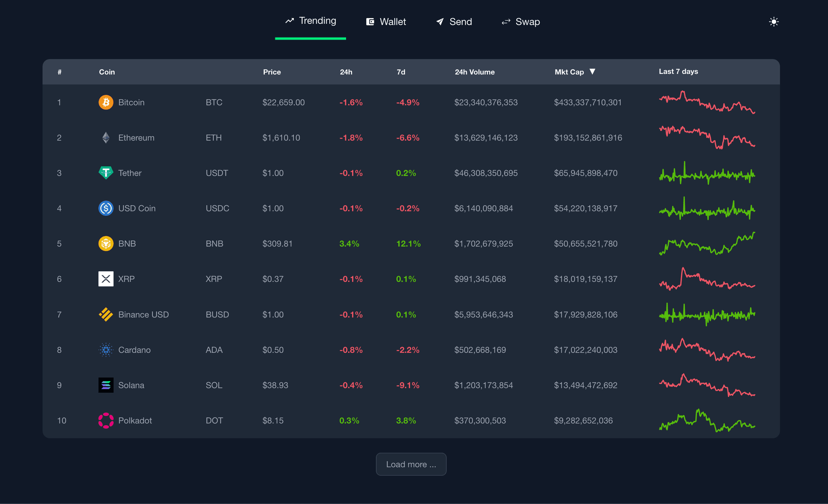Open Cardano 7-day sparkline chart
The image size is (828, 504).
tap(707, 350)
